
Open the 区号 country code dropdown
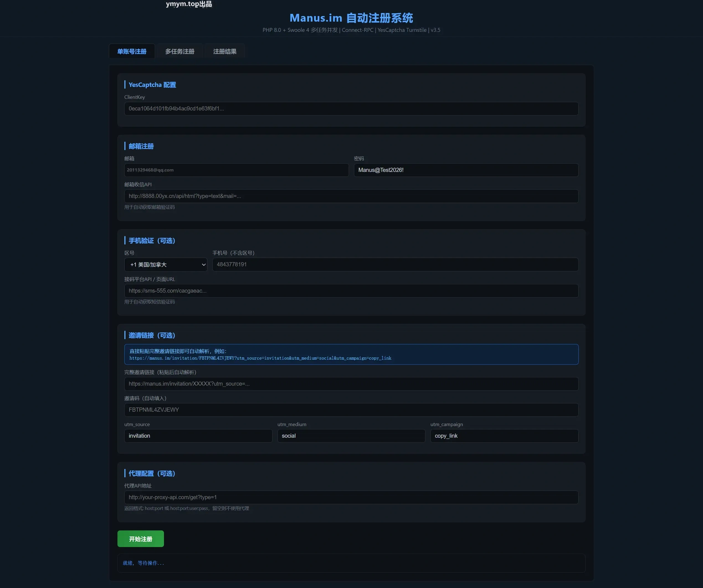click(166, 265)
